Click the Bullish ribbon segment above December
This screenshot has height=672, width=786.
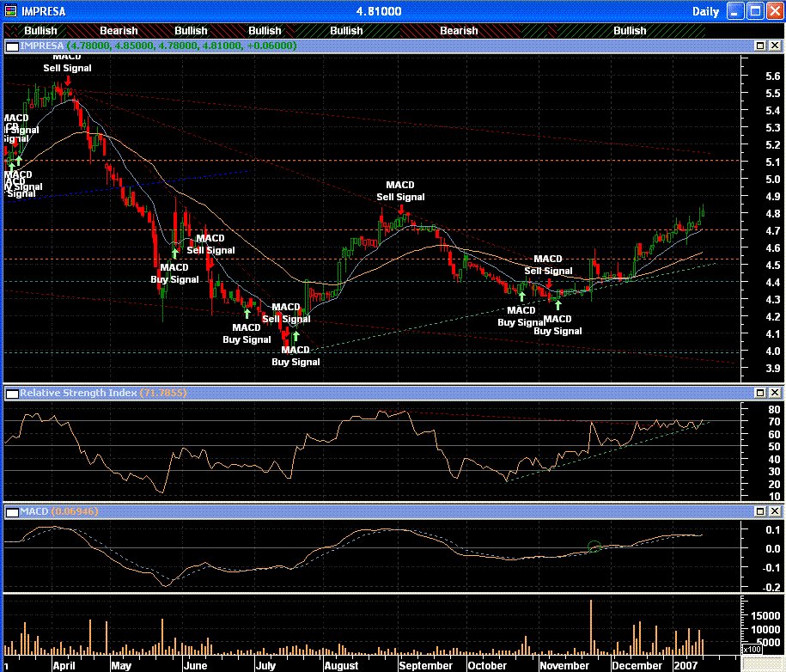(630, 31)
